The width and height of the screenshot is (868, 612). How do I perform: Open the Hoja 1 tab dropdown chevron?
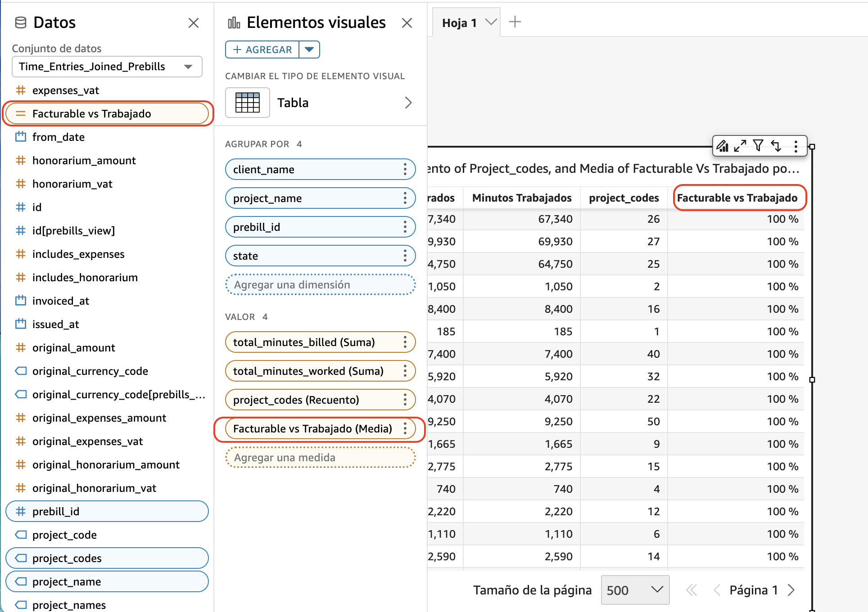coord(491,22)
